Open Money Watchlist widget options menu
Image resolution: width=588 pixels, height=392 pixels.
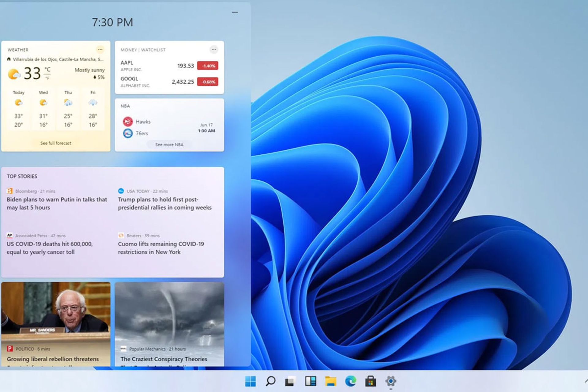[x=214, y=49]
